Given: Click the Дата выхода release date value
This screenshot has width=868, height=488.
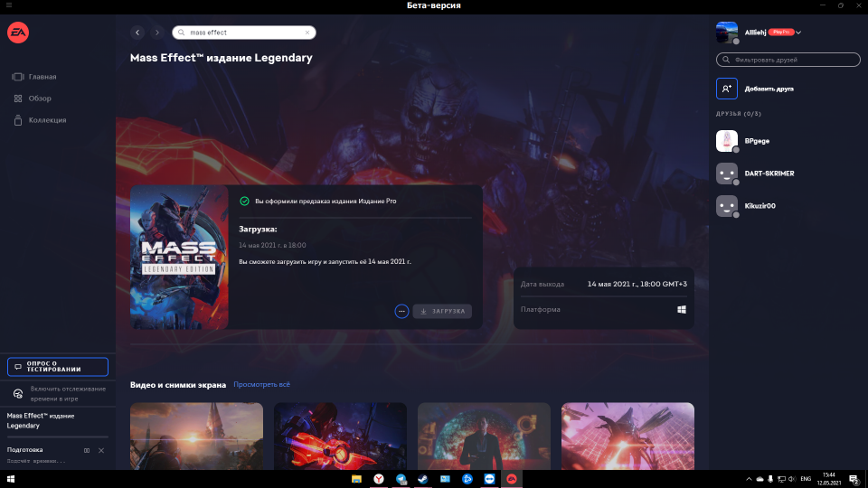Looking at the screenshot, I should coord(637,284).
